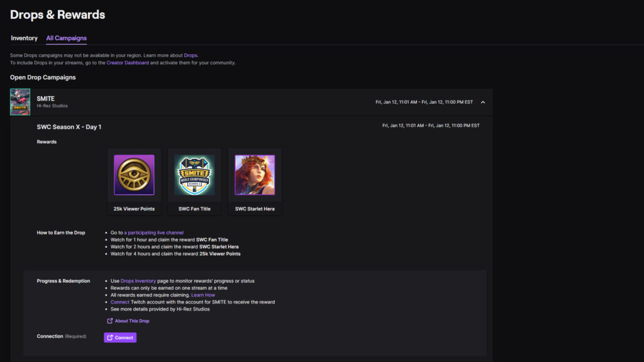Click the SMITE campaign box art thumbnail
Image resolution: width=644 pixels, height=362 pixels.
pyautogui.click(x=20, y=102)
